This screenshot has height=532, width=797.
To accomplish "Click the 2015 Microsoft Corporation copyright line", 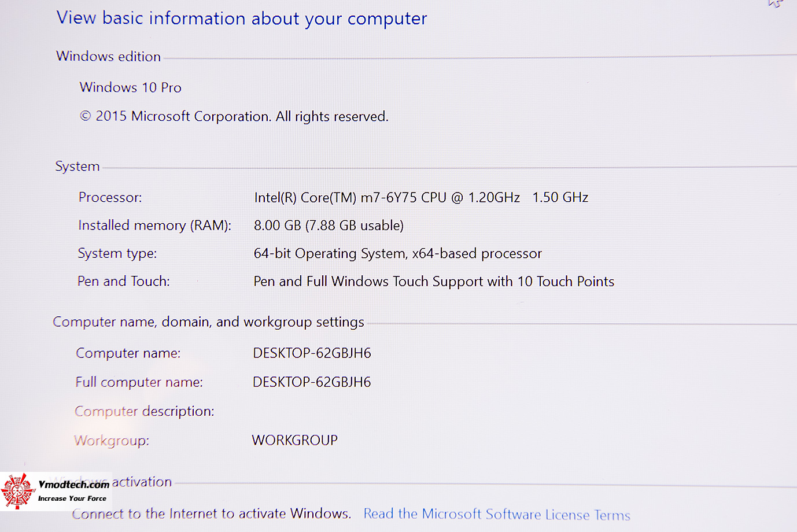I will 234,116.
